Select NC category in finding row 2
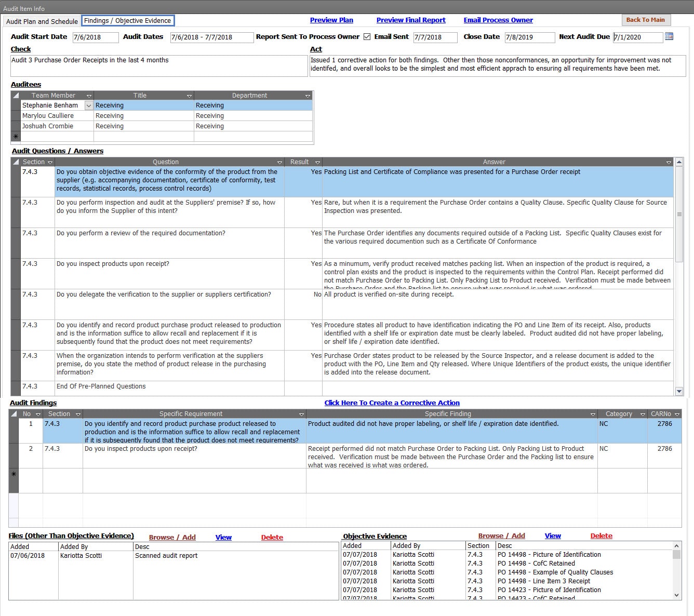Image resolution: width=694 pixels, height=616 pixels. pyautogui.click(x=622, y=456)
